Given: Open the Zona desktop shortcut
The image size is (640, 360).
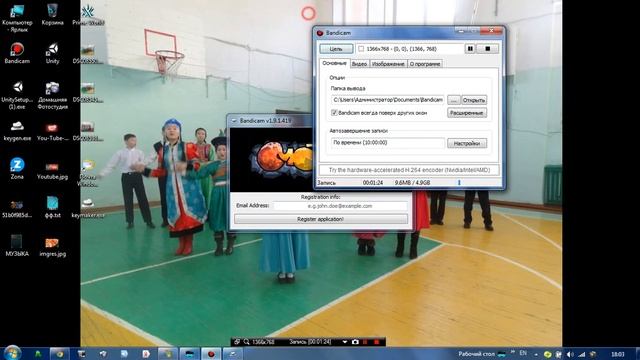Looking at the screenshot, I should (17, 169).
